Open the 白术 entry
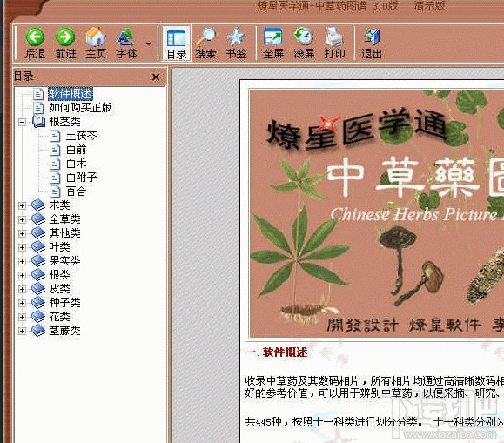The width and height of the screenshot is (504, 443). (77, 164)
